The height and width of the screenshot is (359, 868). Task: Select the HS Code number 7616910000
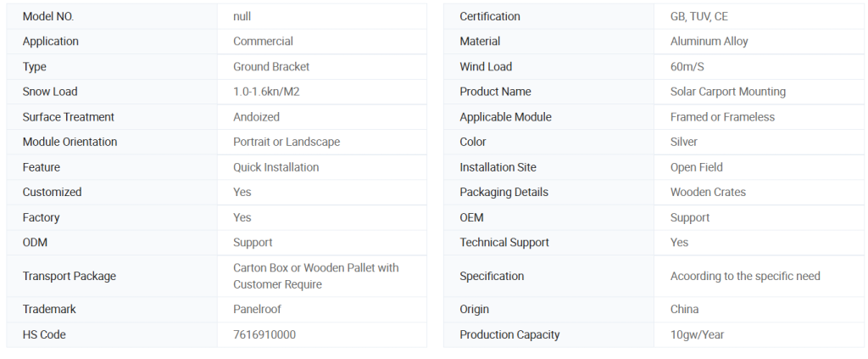coord(264,334)
